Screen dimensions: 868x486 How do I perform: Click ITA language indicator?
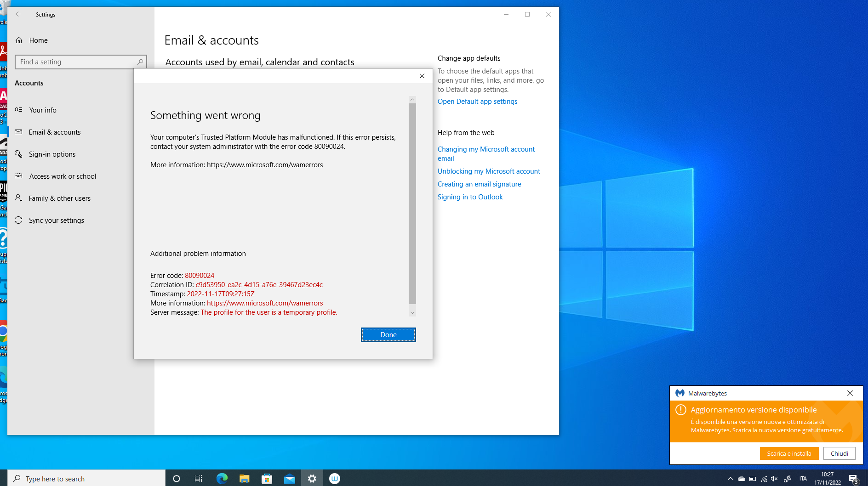tap(803, 479)
